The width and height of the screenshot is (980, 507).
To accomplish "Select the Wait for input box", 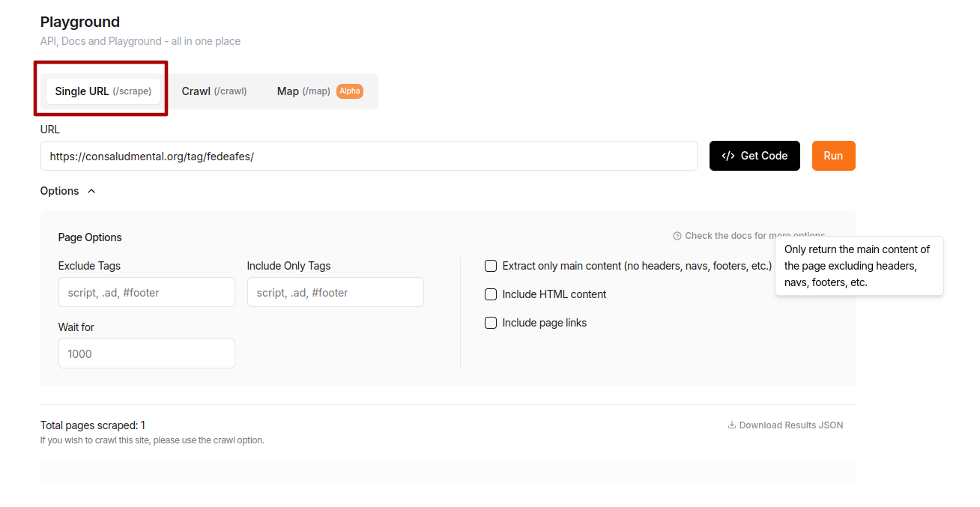I will pyautogui.click(x=147, y=353).
